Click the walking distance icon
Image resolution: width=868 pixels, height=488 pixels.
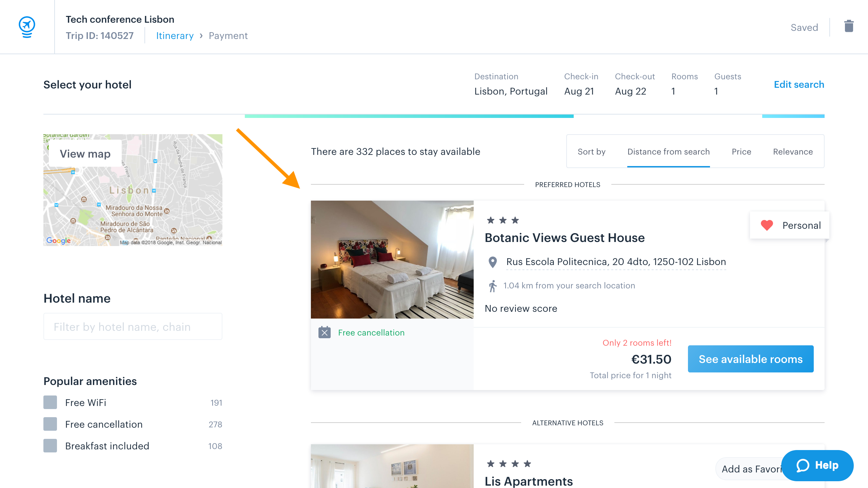(x=492, y=286)
